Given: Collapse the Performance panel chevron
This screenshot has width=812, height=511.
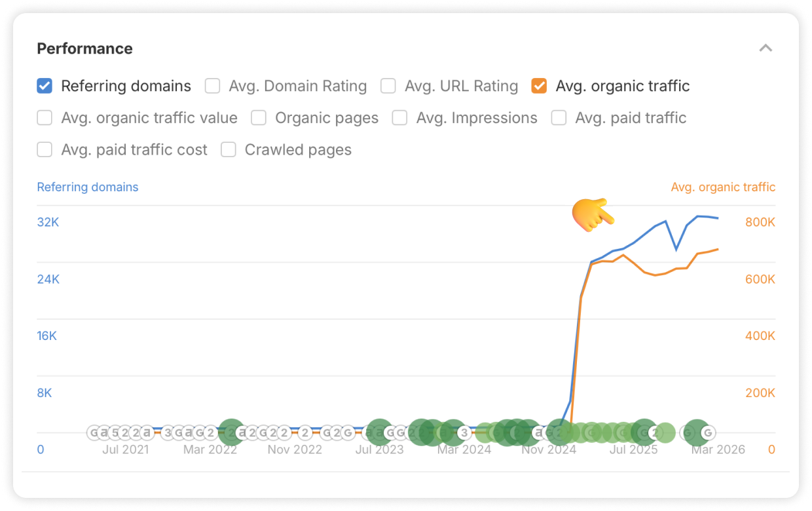Looking at the screenshot, I should [x=766, y=48].
